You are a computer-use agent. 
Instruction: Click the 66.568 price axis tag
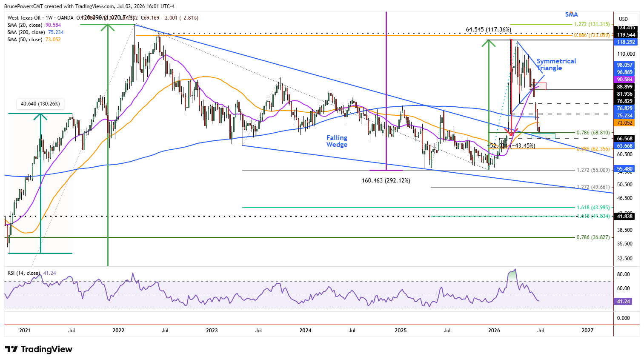tap(625, 139)
